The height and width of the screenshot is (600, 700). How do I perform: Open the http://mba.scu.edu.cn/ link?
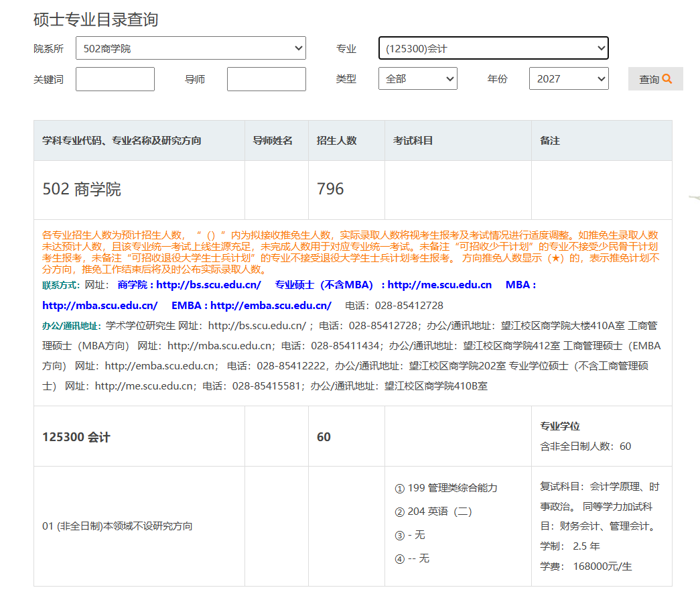100,306
